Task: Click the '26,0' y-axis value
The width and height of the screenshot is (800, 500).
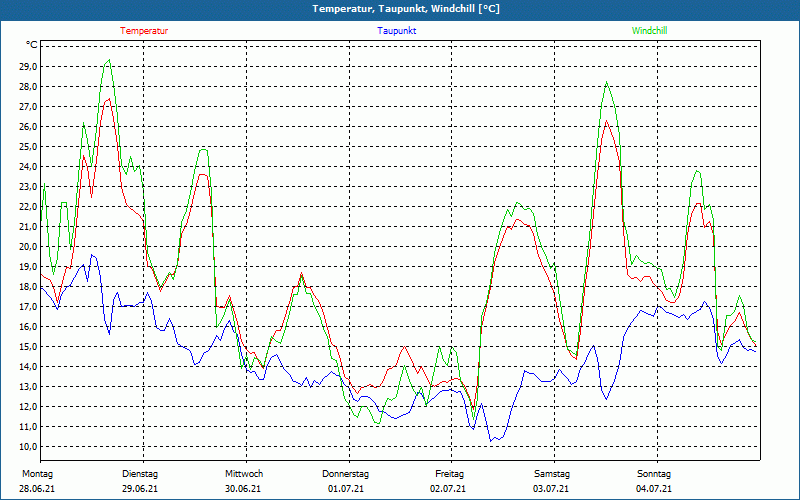Action: [x=29, y=127]
